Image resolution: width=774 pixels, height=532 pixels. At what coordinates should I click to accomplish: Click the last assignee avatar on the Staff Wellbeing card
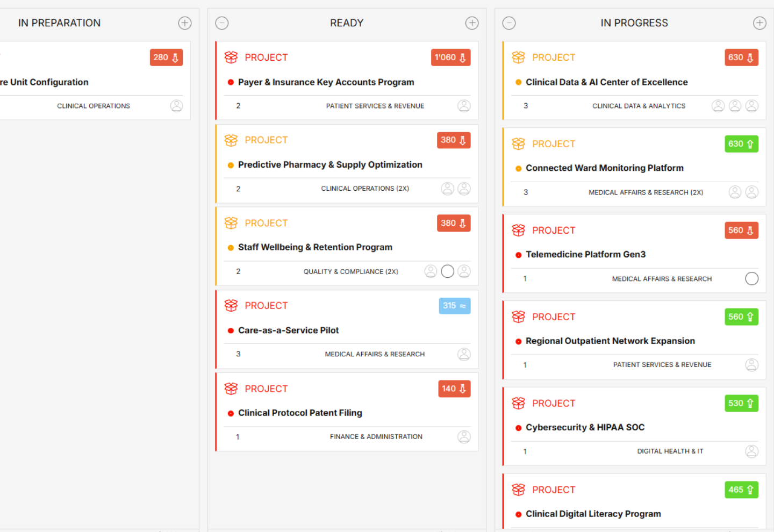(464, 271)
